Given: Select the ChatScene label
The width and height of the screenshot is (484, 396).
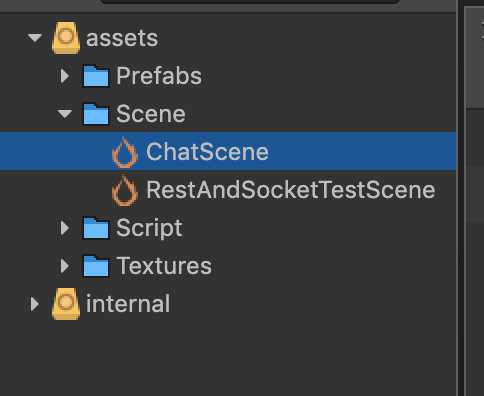Looking at the screenshot, I should point(207,152).
